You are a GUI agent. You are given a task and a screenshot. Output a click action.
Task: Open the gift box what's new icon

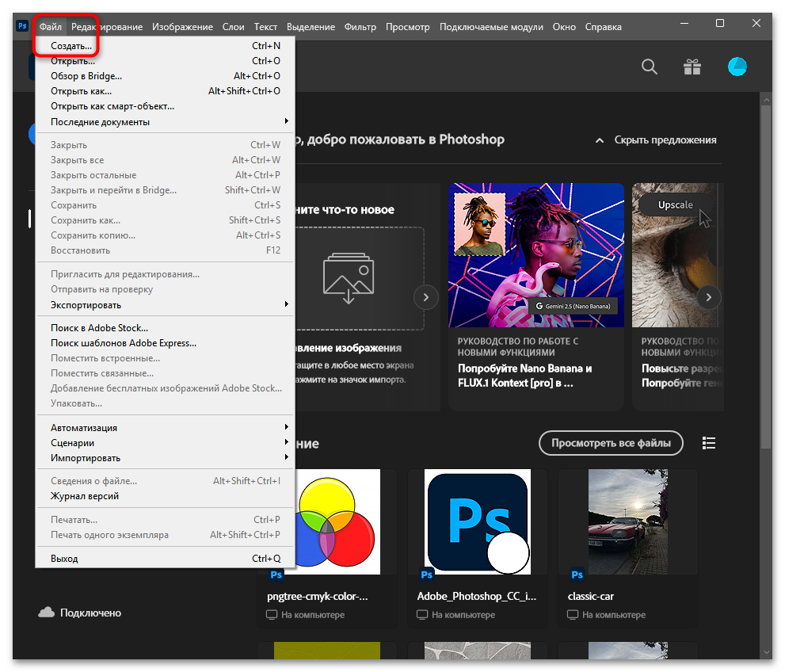[692, 67]
